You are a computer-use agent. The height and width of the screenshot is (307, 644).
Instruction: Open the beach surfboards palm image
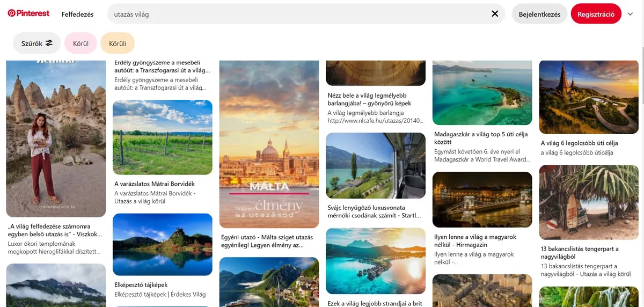coord(589,202)
